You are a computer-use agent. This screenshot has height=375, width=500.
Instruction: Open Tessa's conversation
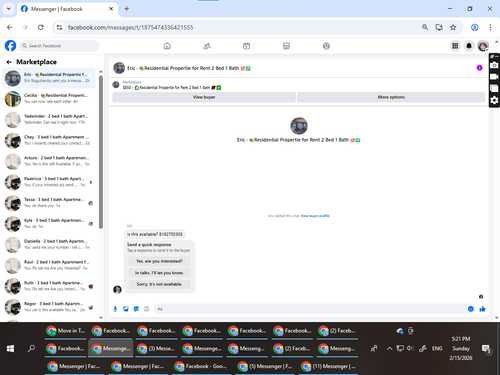click(49, 203)
